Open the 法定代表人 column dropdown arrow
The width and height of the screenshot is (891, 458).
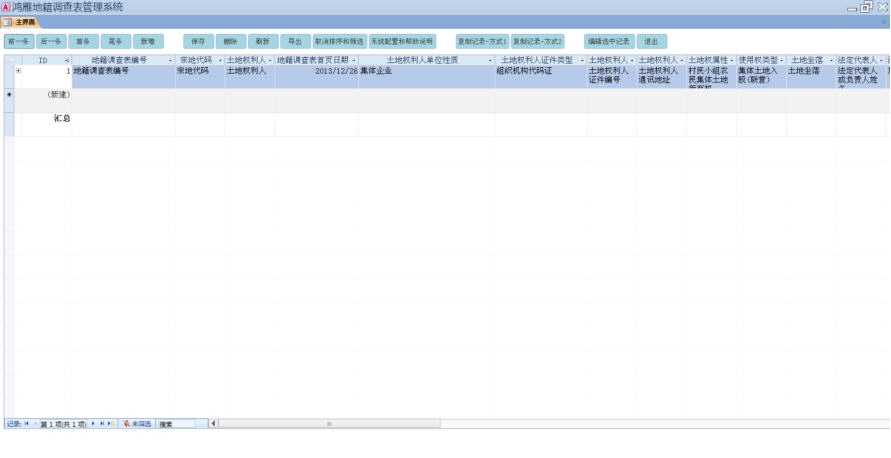pos(881,60)
